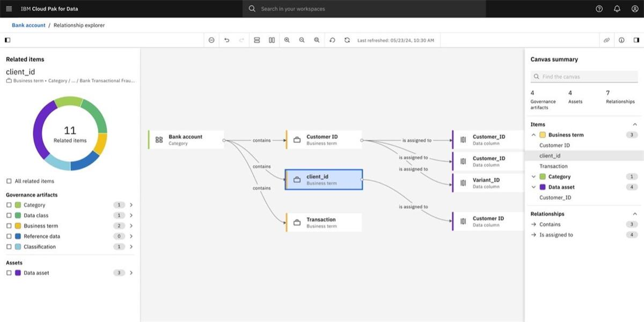Select the client_id node on canvas
Screen dimensions: 644x322
(x=324, y=180)
